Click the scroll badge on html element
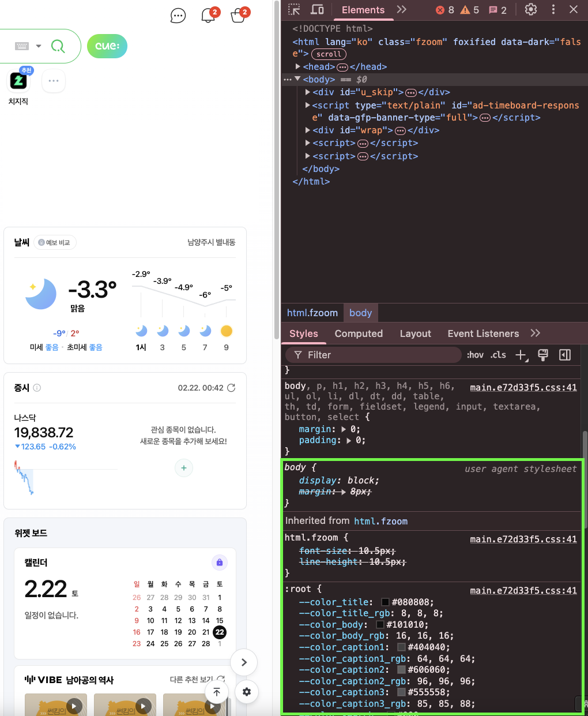588x716 pixels. click(329, 54)
